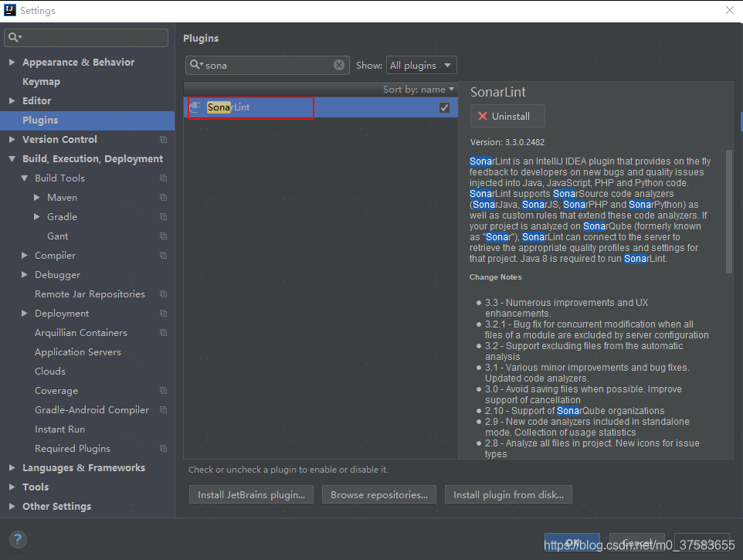The height and width of the screenshot is (560, 743).
Task: Expand the Version Control section
Action: (12, 139)
